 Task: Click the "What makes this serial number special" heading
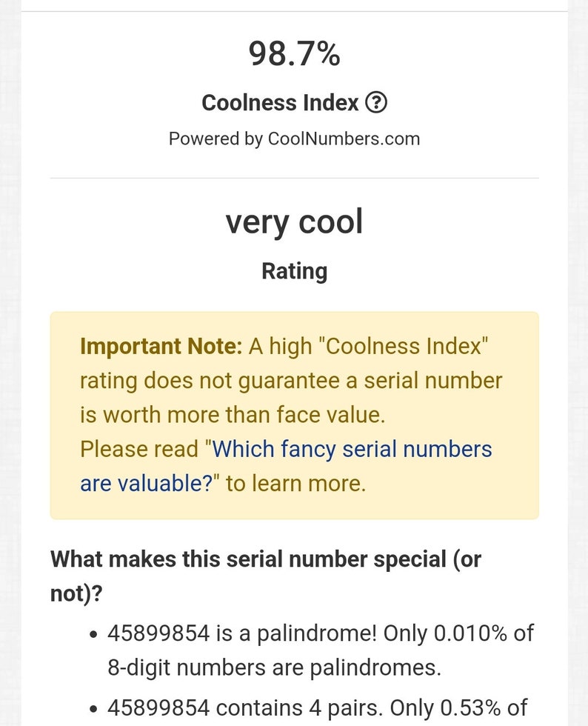pyautogui.click(x=266, y=576)
